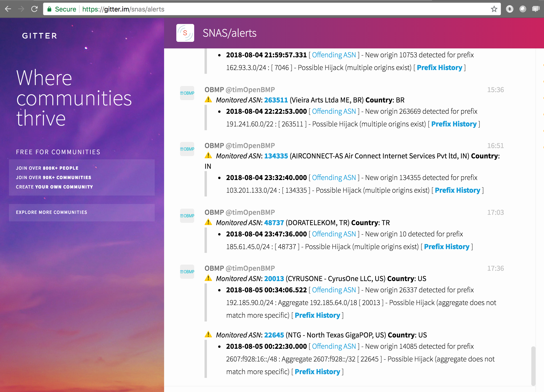Click the SNAS room avatar icon

click(x=185, y=33)
